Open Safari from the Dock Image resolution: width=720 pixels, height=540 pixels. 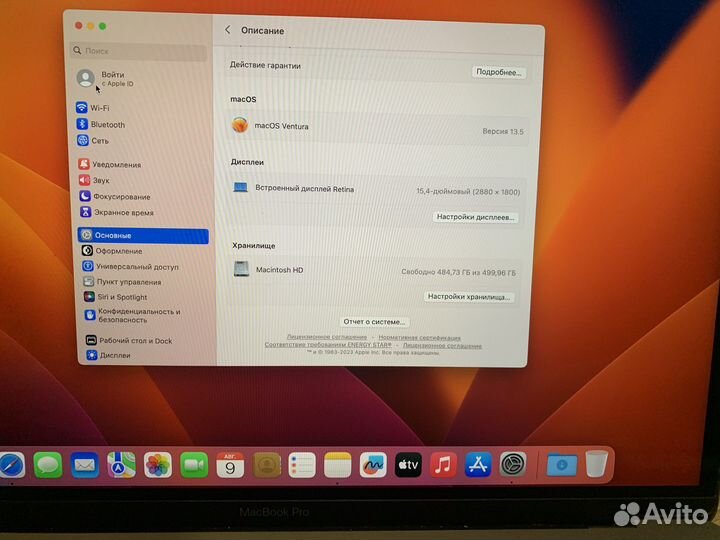(x=11, y=465)
